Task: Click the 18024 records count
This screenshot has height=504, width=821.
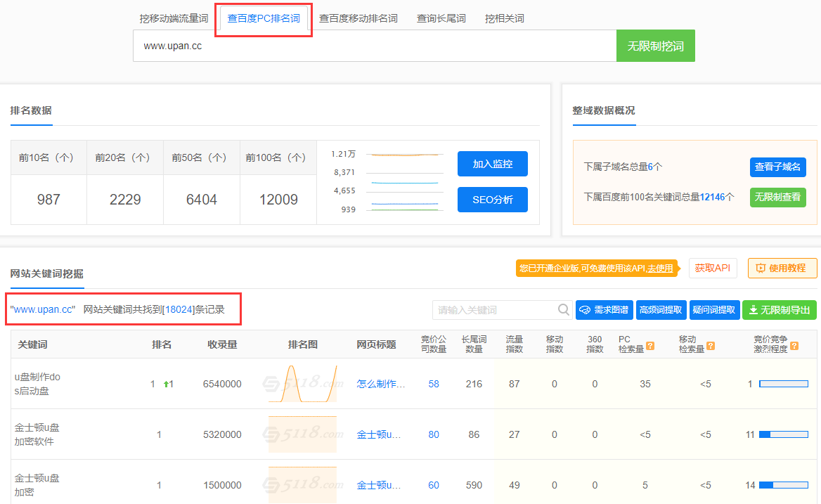Action: coord(179,309)
